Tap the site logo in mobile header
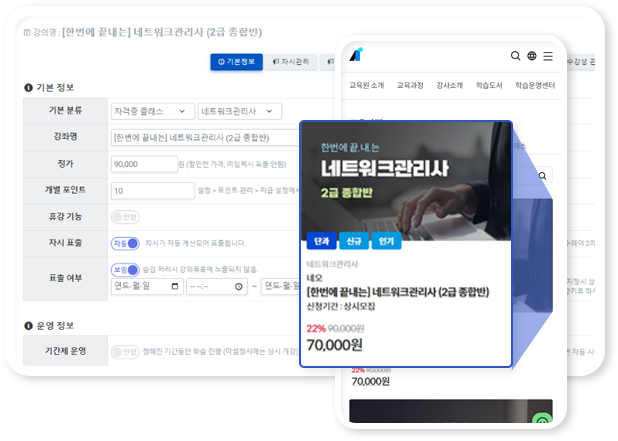Screen dimensions: 618x441 (x=356, y=55)
